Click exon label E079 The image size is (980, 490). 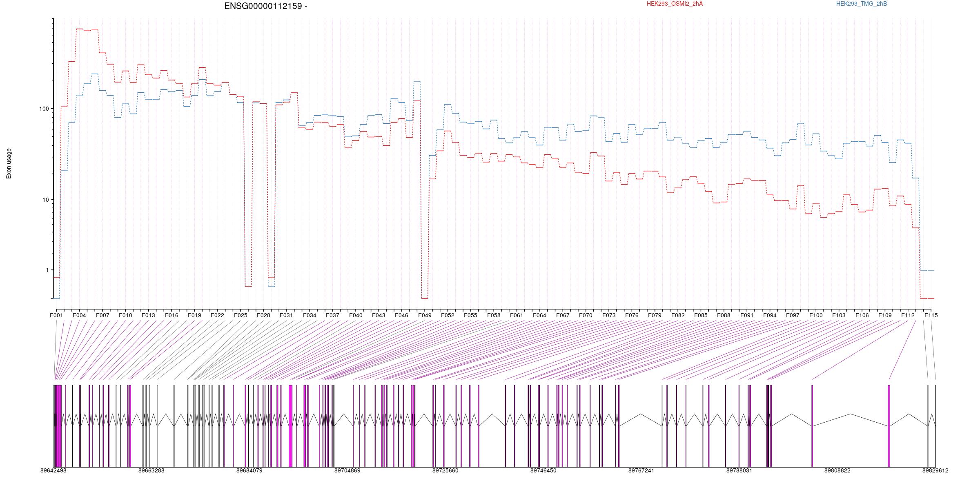(x=655, y=315)
